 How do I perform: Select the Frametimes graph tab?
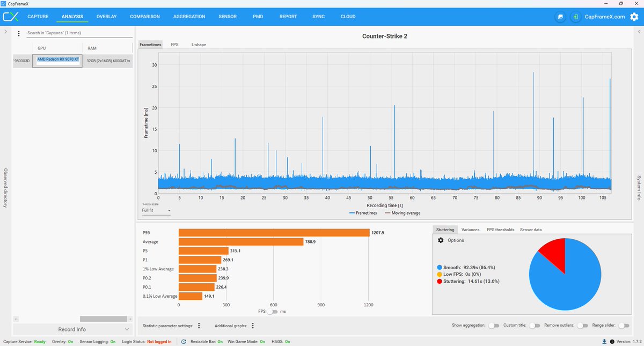pyautogui.click(x=150, y=45)
